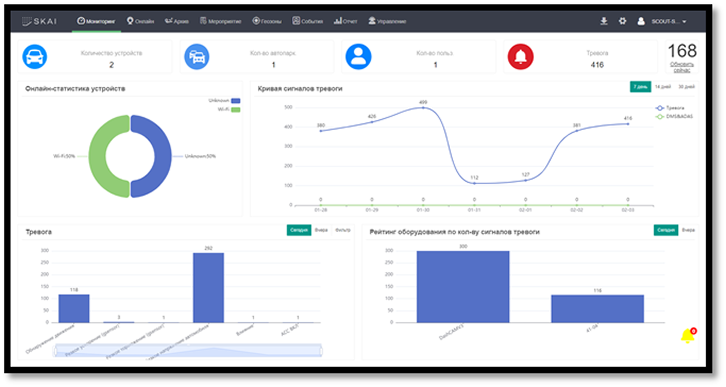Click the 112 data point on curve
The height and width of the screenshot is (387, 726).
click(x=474, y=183)
